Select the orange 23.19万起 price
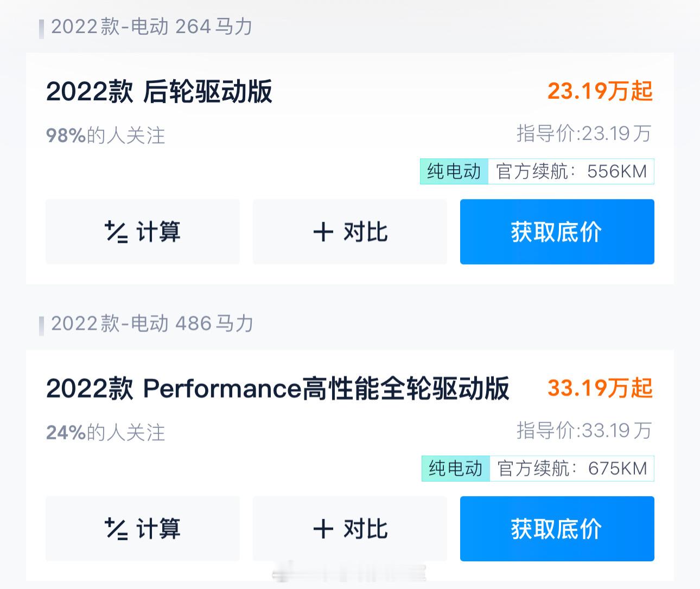Screen dimensions: 700x589 pyautogui.click(x=600, y=91)
